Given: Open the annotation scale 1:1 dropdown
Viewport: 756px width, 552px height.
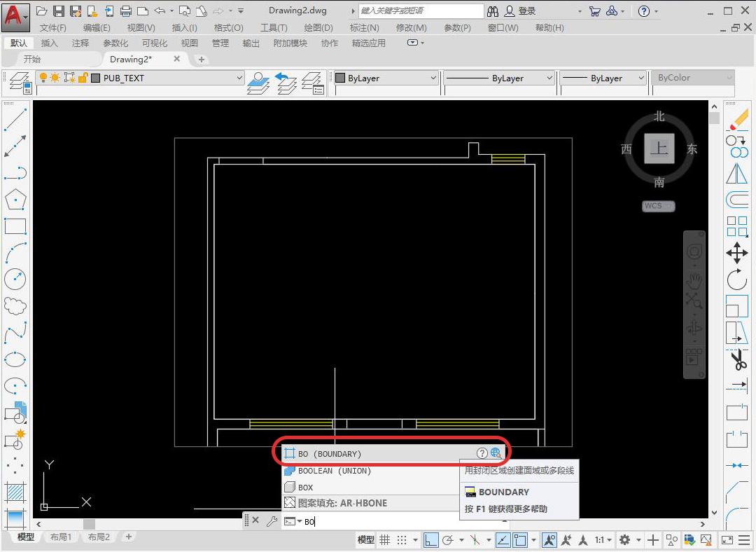Looking at the screenshot, I should click(x=603, y=540).
